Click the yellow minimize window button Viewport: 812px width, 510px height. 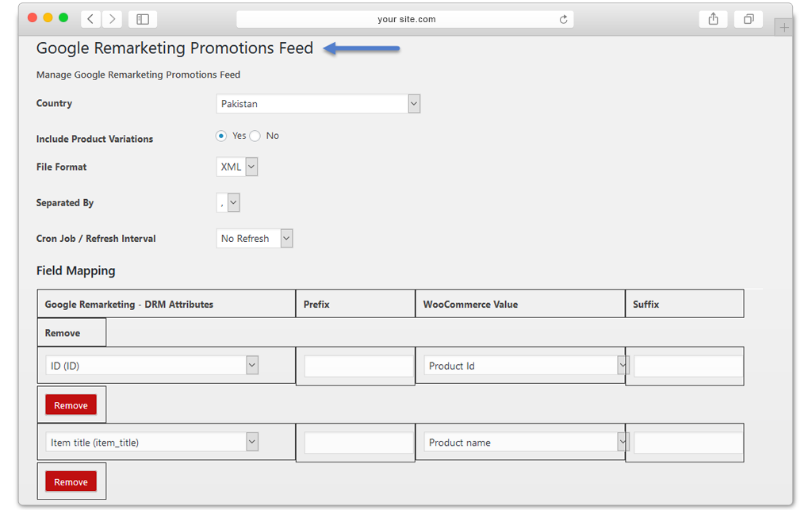click(48, 17)
